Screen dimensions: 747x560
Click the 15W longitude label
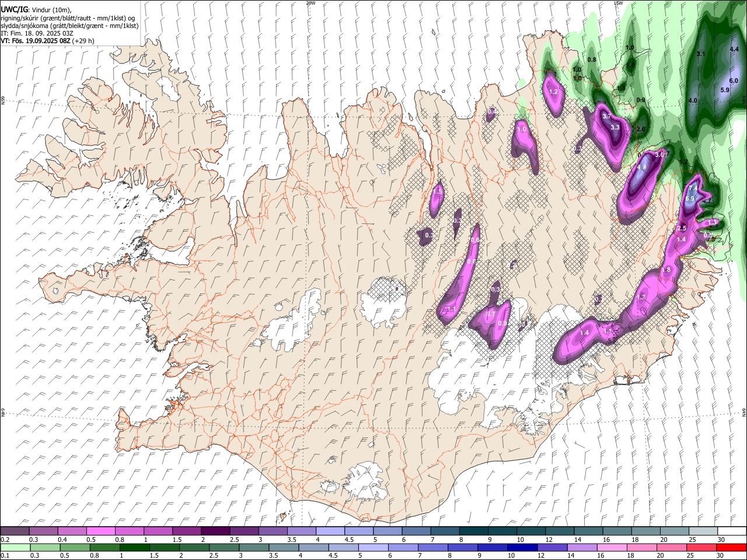point(618,2)
